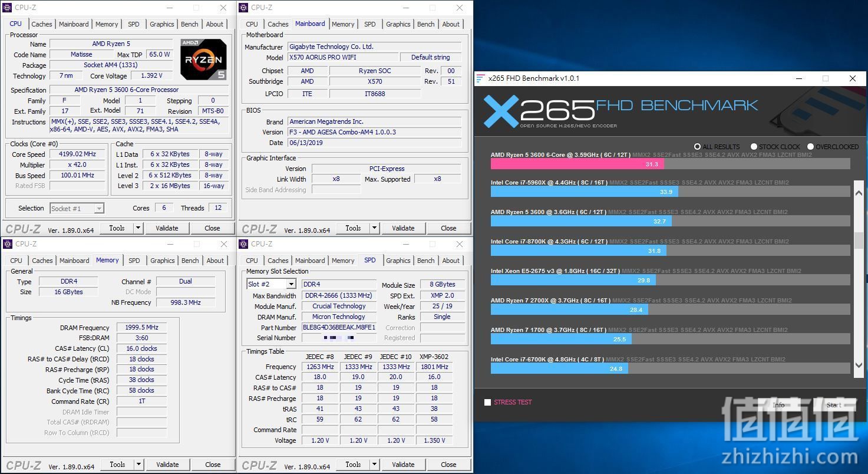
Task: Open Tools dropdown arrow in CPU window
Action: click(138, 228)
